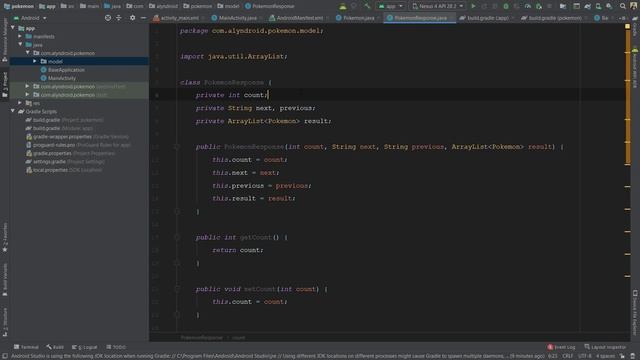Click the attach debugger icon in the toolbar
Screen dimensions: 640x360
pyautogui.click(x=539, y=6)
